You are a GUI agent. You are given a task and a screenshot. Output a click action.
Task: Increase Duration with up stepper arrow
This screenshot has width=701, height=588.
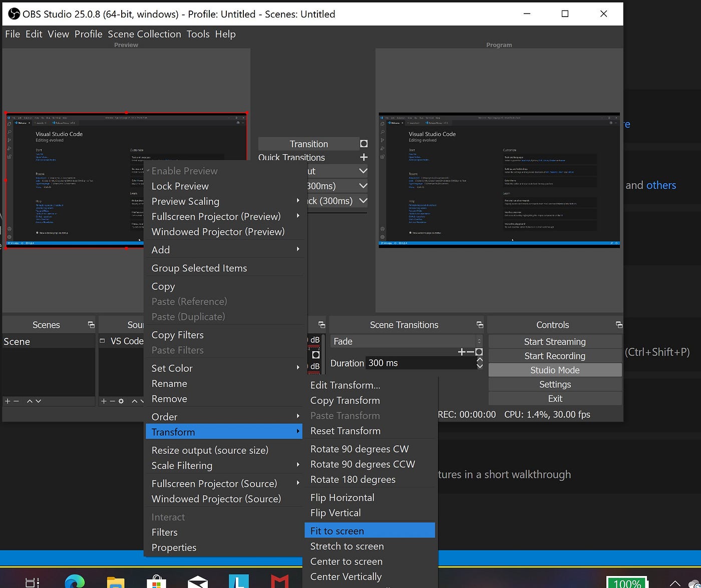[x=480, y=360]
